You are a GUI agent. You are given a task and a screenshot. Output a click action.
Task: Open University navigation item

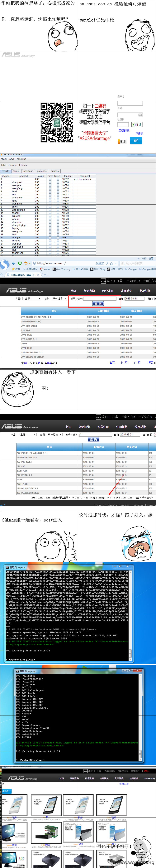pos(150,778)
